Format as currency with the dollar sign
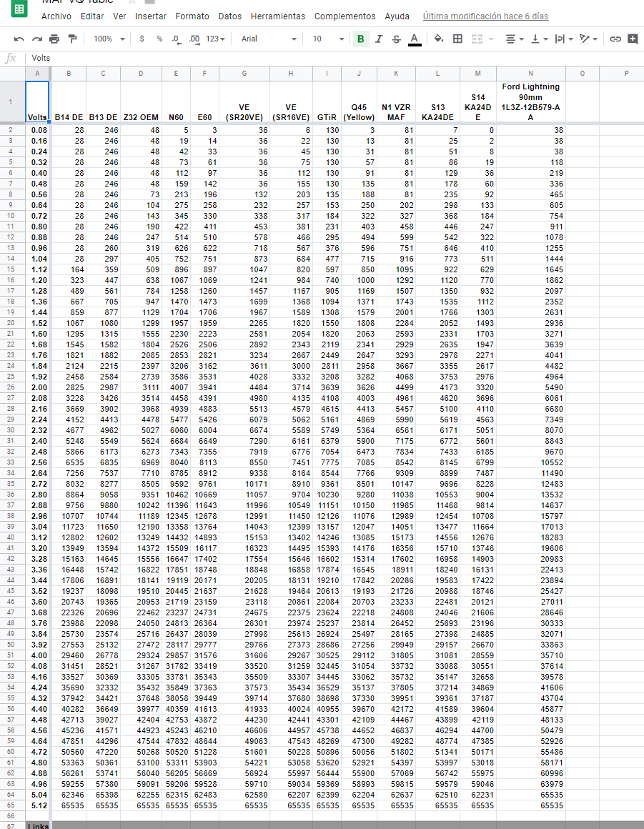The image size is (644, 829). (142, 39)
